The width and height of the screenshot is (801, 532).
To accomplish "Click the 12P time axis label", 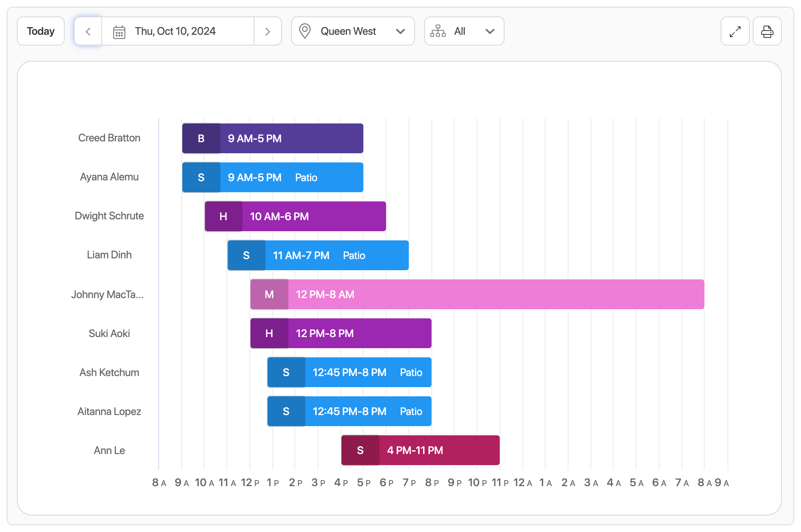I will click(250, 483).
